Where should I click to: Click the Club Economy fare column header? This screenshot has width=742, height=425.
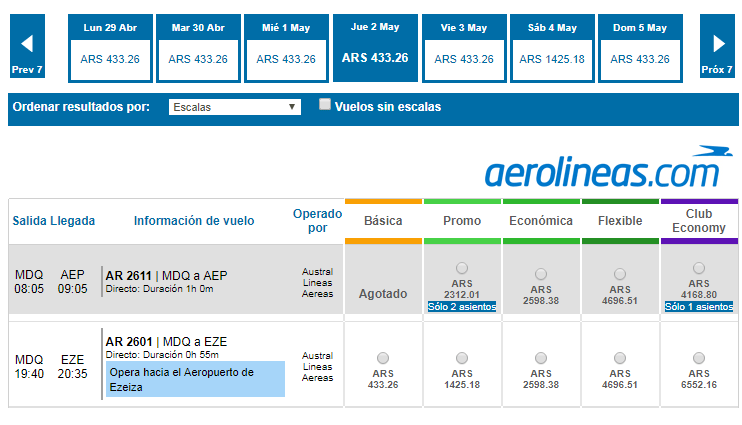[x=698, y=221]
